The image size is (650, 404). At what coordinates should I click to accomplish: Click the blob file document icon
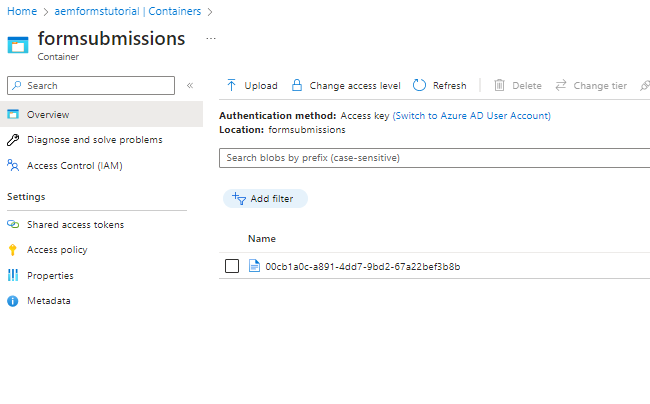[254, 266]
